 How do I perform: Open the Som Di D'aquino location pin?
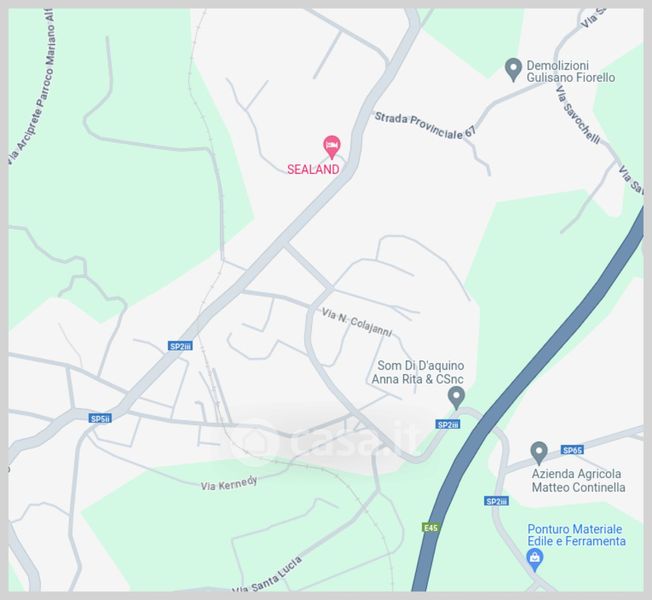pyautogui.click(x=456, y=398)
